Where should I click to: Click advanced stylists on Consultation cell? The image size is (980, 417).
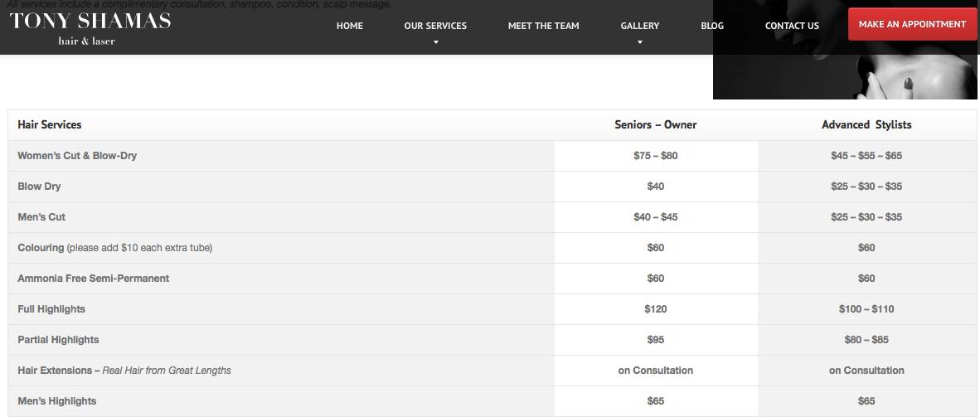click(x=866, y=370)
